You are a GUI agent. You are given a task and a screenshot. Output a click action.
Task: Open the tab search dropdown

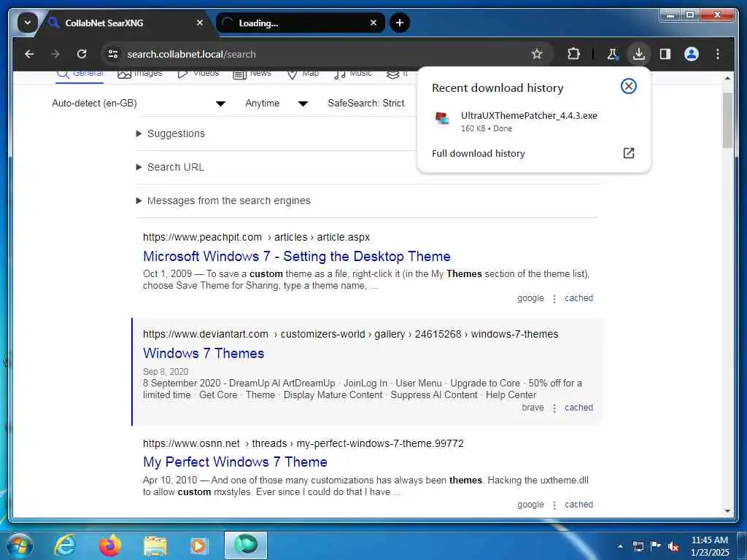click(x=28, y=23)
